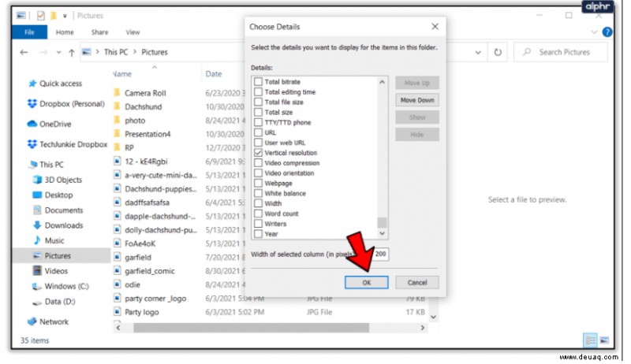Click the Show button
Viewport: 631px width, 364px height.
point(417,117)
